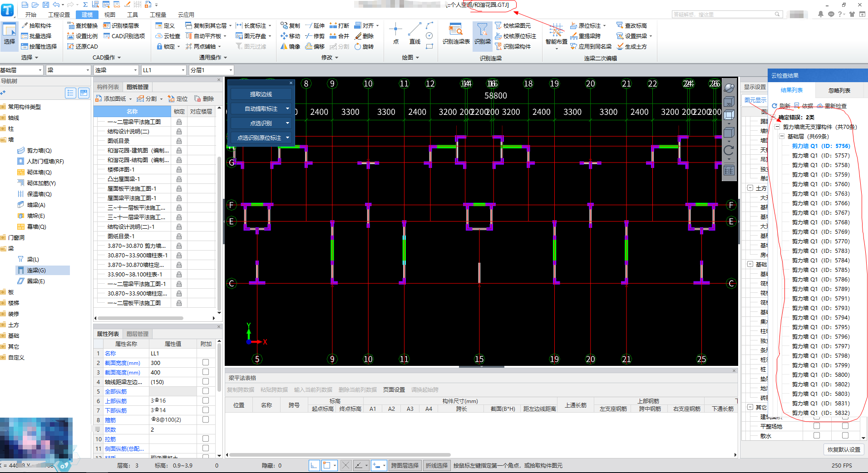The image size is (868, 473).
Task: Click 识别连梁表 recognize coupling beam table
Action: [456, 34]
